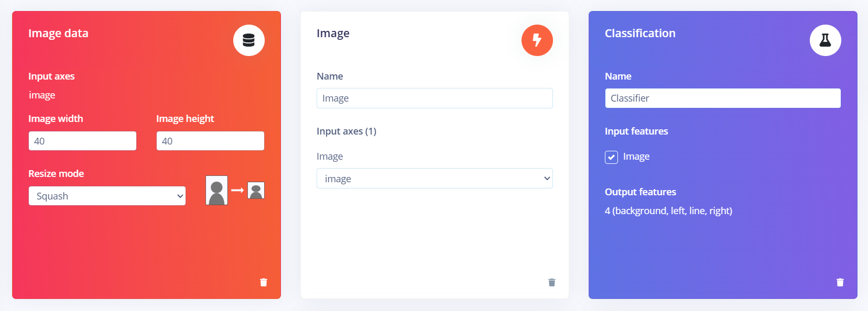The height and width of the screenshot is (311, 868).
Task: Click the arrow in the resize illustration
Action: click(x=237, y=190)
